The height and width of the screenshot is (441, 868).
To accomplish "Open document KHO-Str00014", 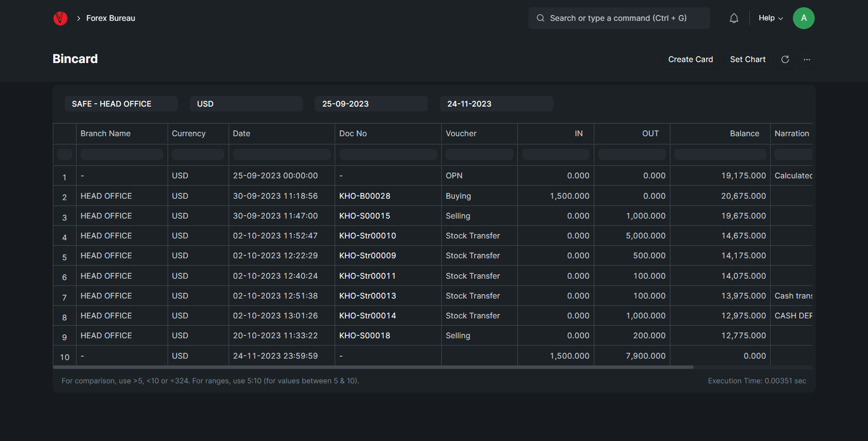I will (x=368, y=315).
